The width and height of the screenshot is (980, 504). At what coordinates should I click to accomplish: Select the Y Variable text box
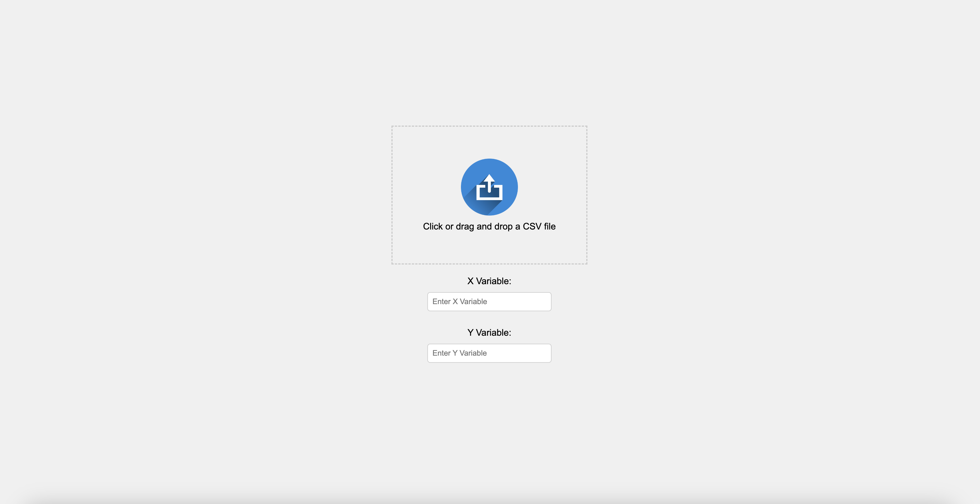(489, 353)
